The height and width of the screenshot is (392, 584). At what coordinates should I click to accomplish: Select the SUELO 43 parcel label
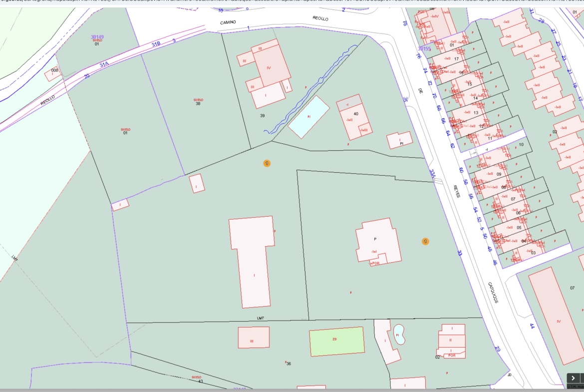[x=197, y=379]
